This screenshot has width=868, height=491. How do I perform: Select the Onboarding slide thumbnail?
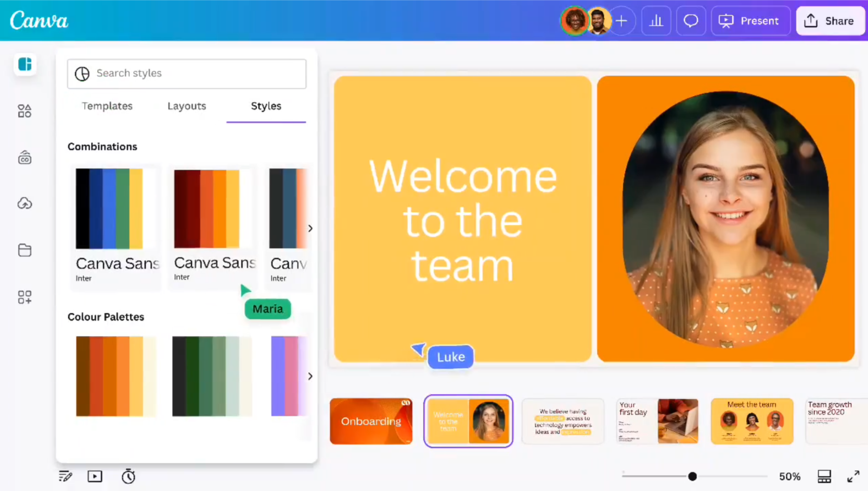(x=371, y=421)
